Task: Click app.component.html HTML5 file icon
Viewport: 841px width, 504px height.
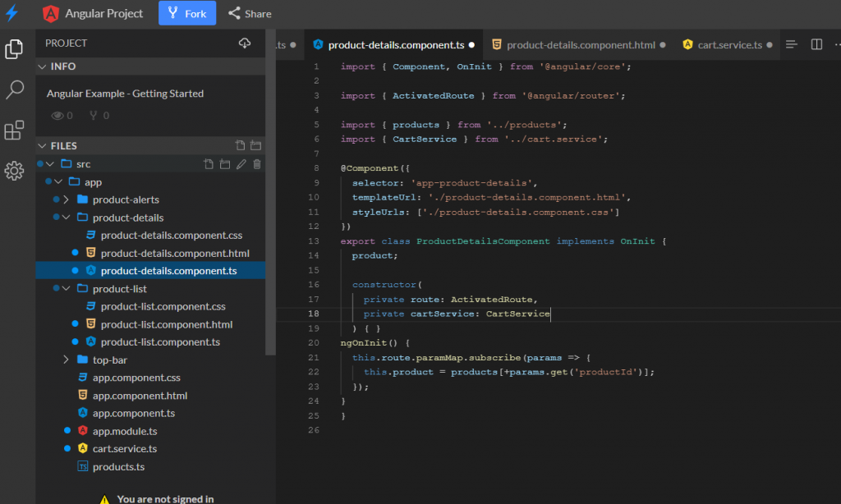Action: 83,395
